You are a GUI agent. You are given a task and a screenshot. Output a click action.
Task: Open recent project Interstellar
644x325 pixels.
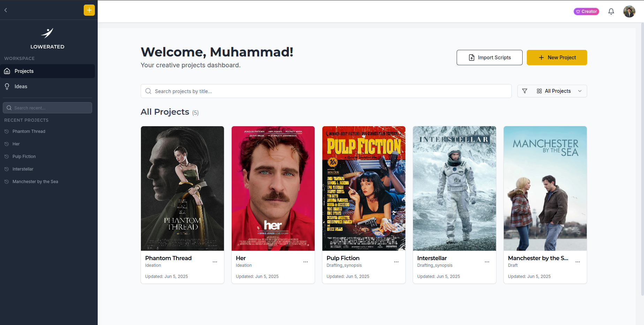click(x=23, y=169)
